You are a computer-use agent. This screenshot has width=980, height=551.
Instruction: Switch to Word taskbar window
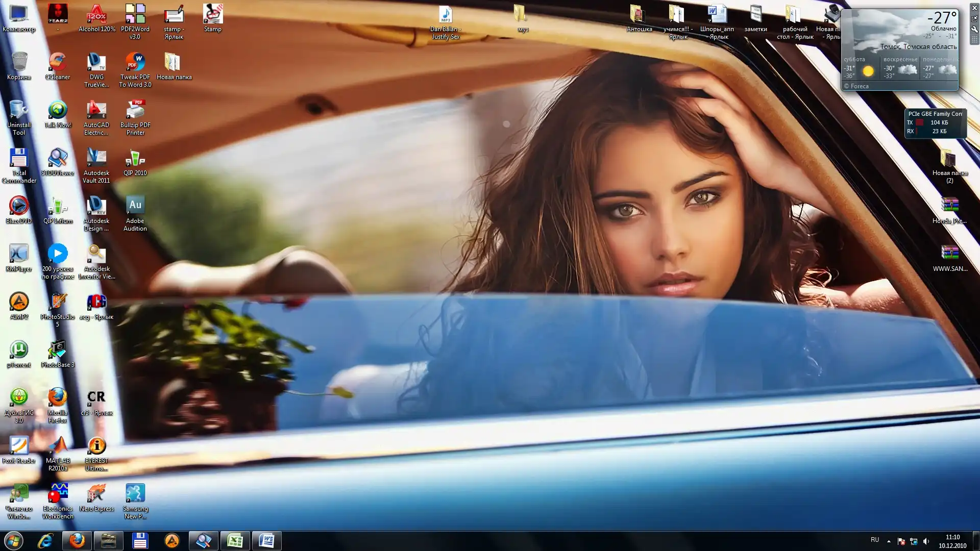(266, 541)
